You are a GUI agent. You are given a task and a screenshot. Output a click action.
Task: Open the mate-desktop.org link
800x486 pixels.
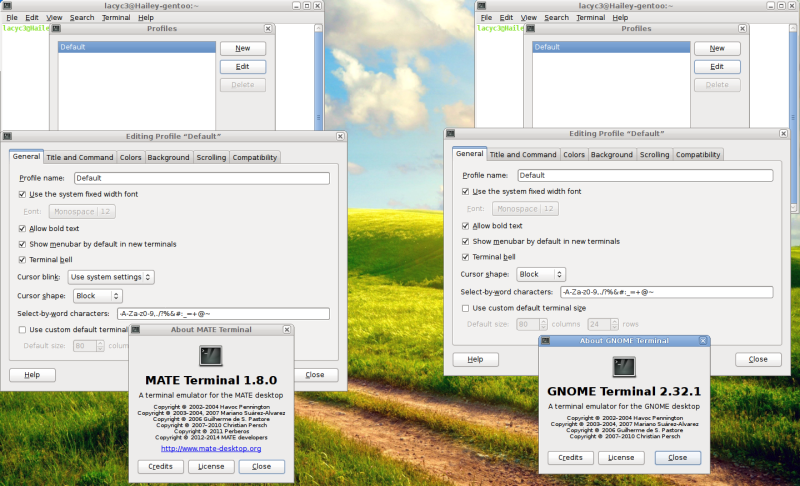pos(211,449)
